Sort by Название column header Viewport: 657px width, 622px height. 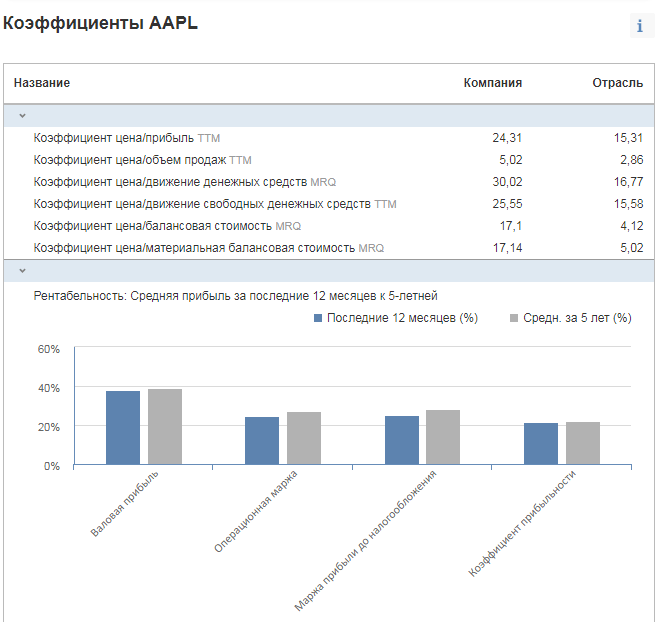coord(42,83)
